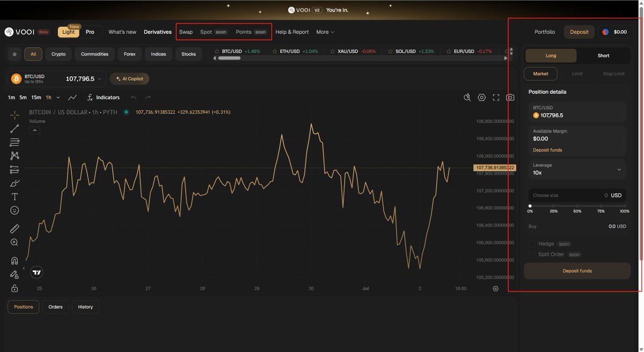Select Limit order type
Screen dimensions: 644x352
click(x=577, y=74)
